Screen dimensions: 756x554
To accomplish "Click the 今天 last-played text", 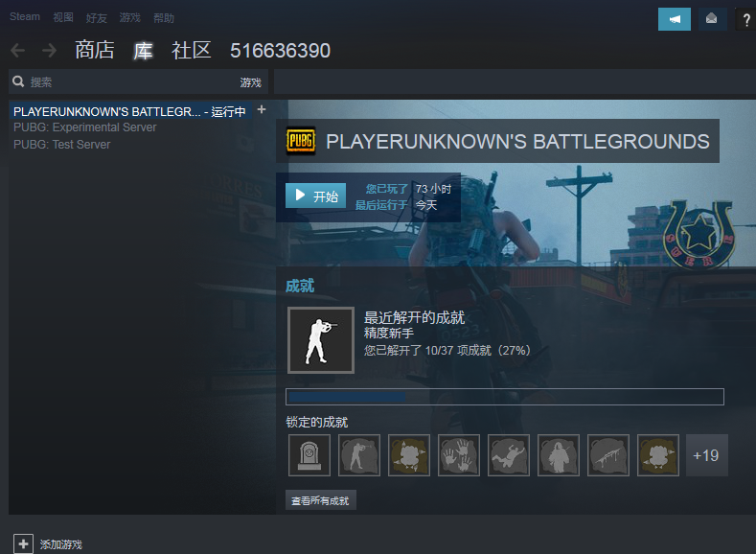I will 426,205.
